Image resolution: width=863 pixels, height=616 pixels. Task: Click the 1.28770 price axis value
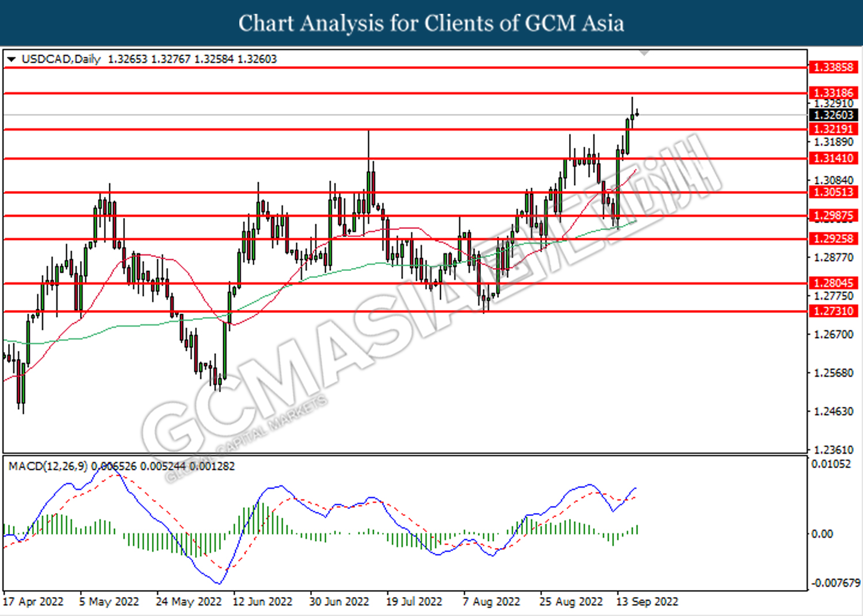pyautogui.click(x=834, y=258)
